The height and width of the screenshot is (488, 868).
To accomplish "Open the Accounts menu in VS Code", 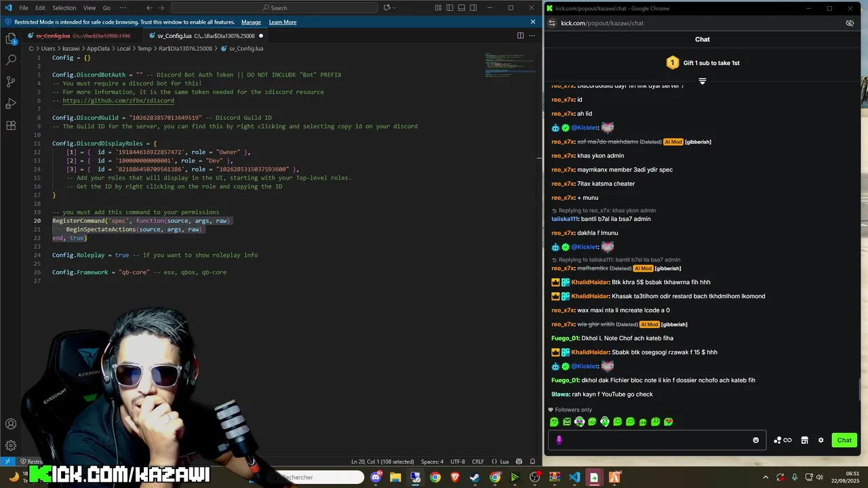I will [11, 424].
